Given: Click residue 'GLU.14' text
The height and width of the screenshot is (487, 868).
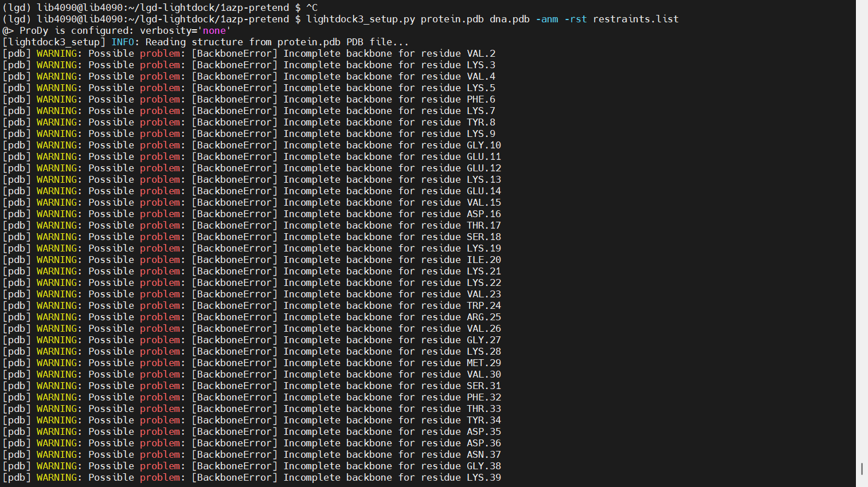Looking at the screenshot, I should coord(484,191).
